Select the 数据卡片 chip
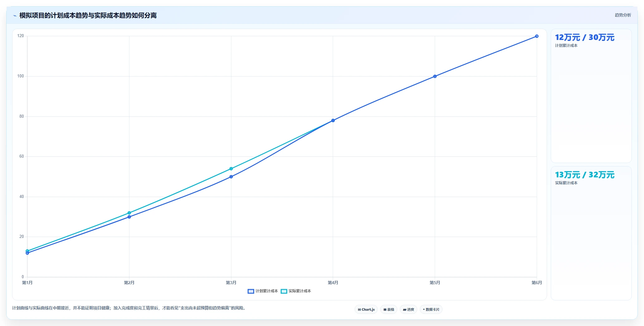 (431, 309)
